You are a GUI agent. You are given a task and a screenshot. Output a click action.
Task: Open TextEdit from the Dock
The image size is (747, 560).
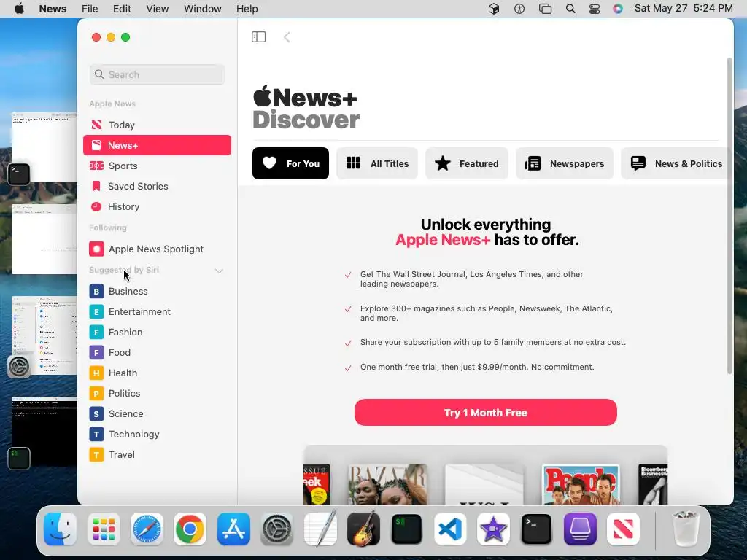click(x=320, y=529)
